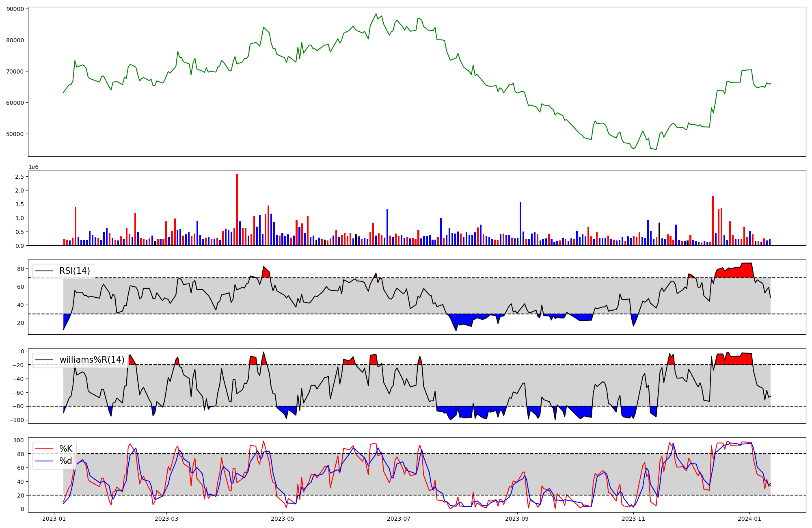Click the 90000 price axis label

click(15, 9)
